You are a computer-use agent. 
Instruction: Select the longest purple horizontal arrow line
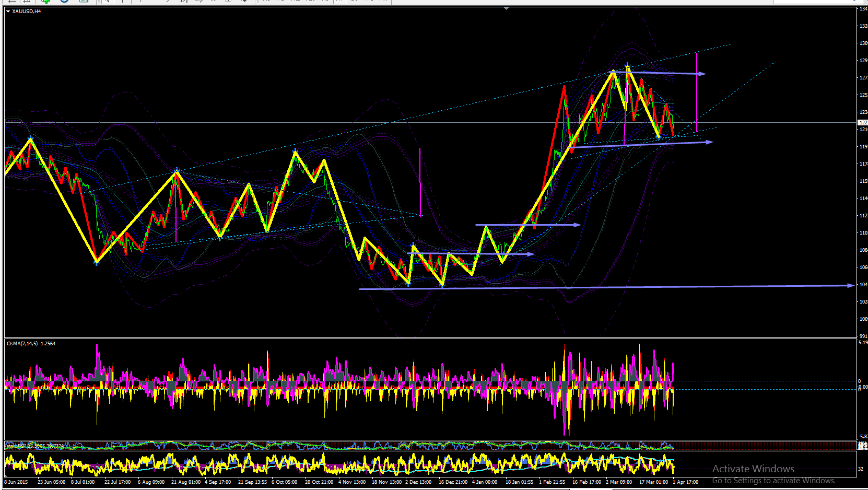point(607,287)
